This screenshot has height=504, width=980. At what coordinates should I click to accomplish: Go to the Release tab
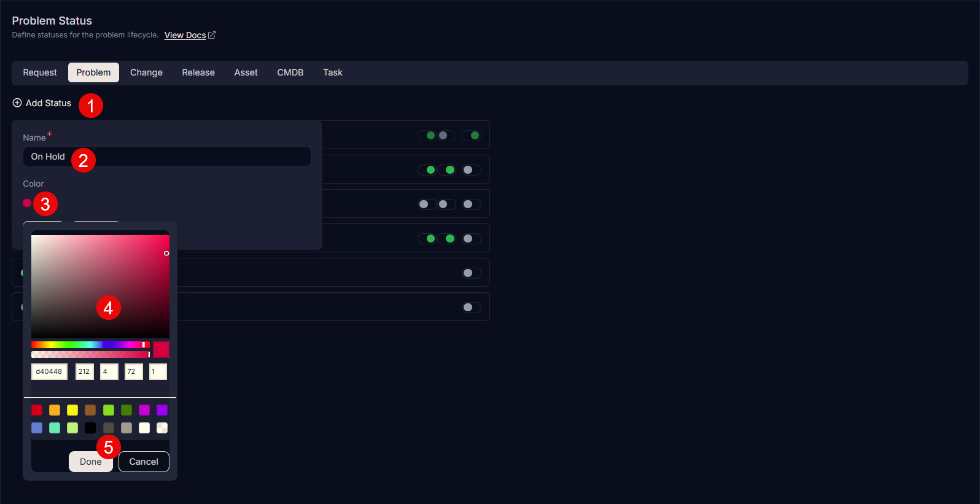click(x=198, y=72)
